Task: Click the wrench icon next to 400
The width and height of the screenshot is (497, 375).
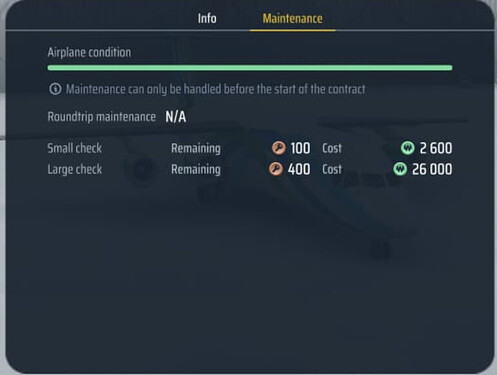Action: coord(276,169)
